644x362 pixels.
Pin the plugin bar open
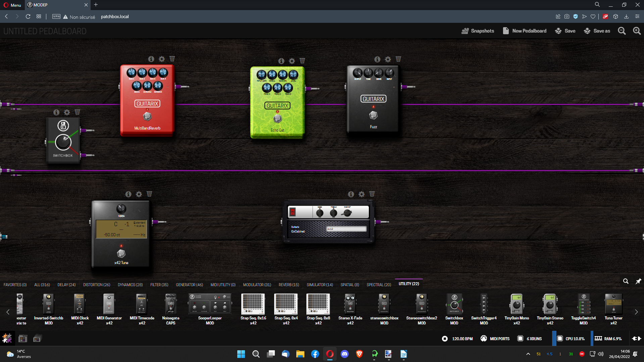(x=638, y=281)
